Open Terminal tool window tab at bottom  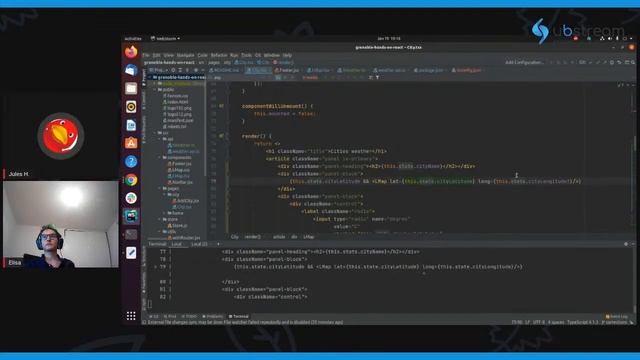tap(239, 316)
